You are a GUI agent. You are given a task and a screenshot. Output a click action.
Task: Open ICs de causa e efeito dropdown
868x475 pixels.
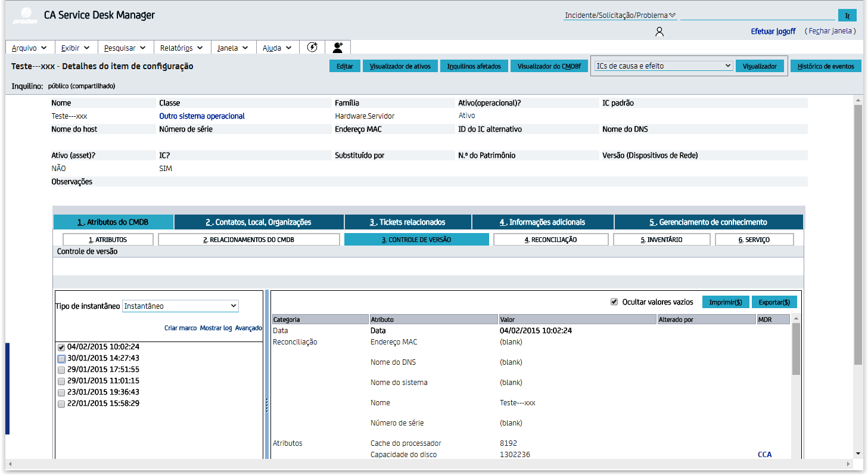[664, 66]
